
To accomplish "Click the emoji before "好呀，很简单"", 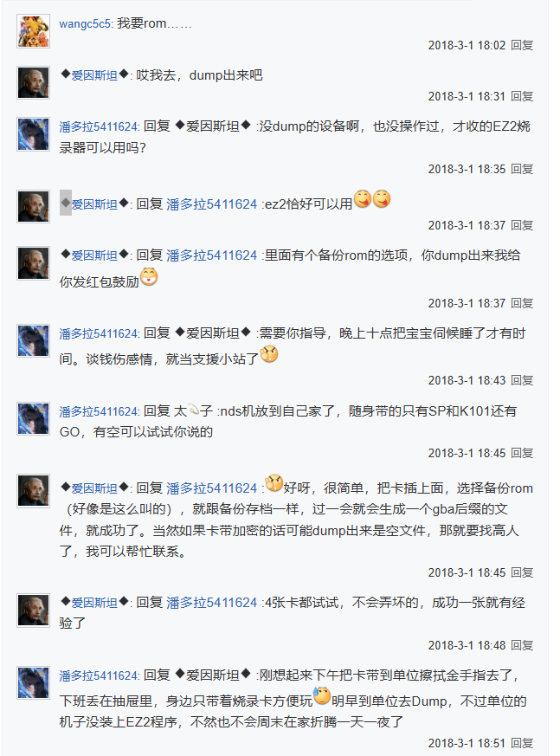I will pyautogui.click(x=274, y=483).
